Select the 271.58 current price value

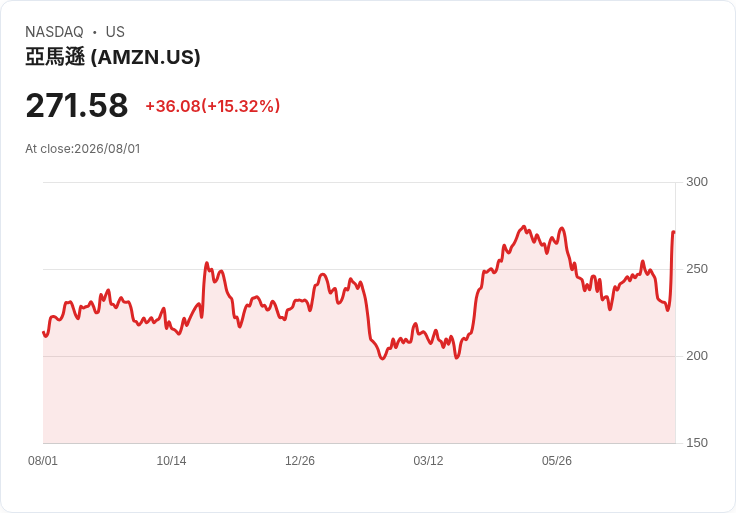click(x=77, y=105)
